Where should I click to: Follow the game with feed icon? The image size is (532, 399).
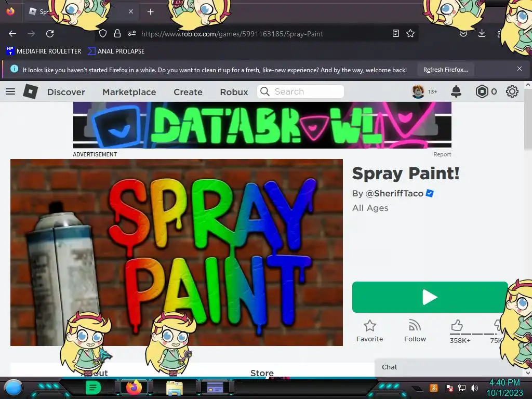[415, 325]
